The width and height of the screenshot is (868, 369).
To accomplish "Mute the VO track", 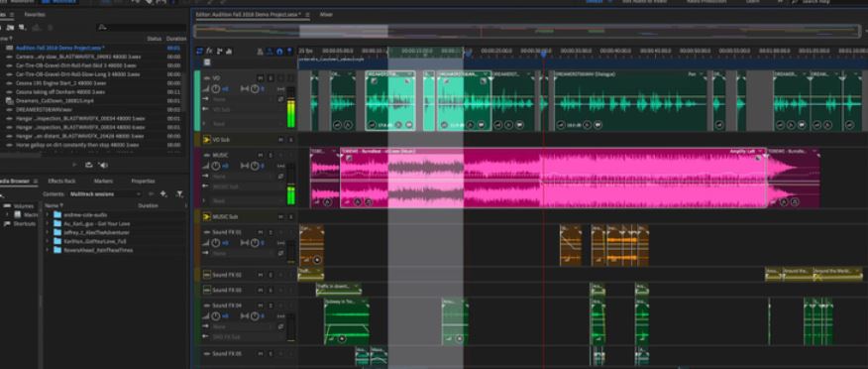I will tap(261, 78).
